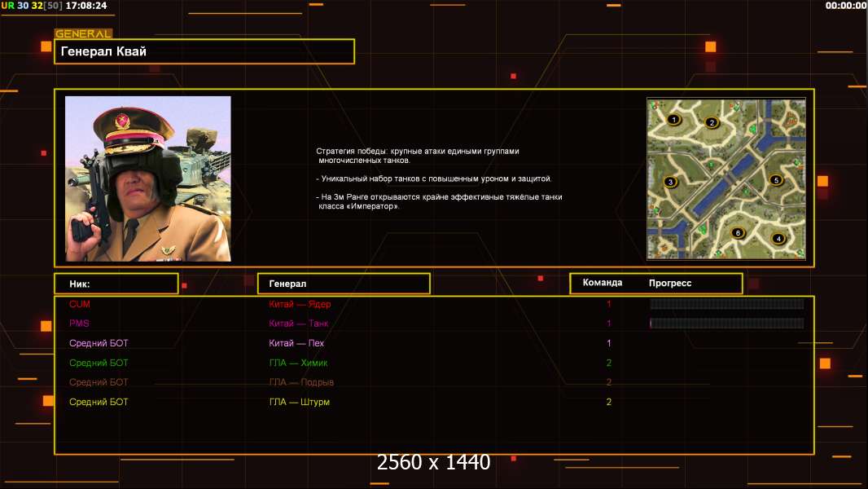
Task: Select the Генерал Квай title field
Action: tap(204, 51)
